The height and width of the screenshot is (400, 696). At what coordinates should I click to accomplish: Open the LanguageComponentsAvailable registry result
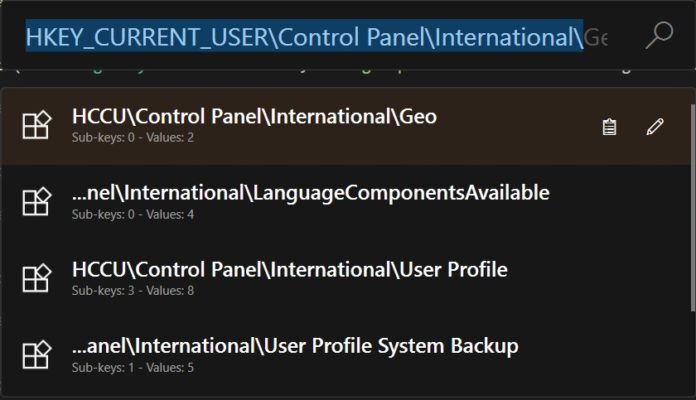tap(310, 193)
